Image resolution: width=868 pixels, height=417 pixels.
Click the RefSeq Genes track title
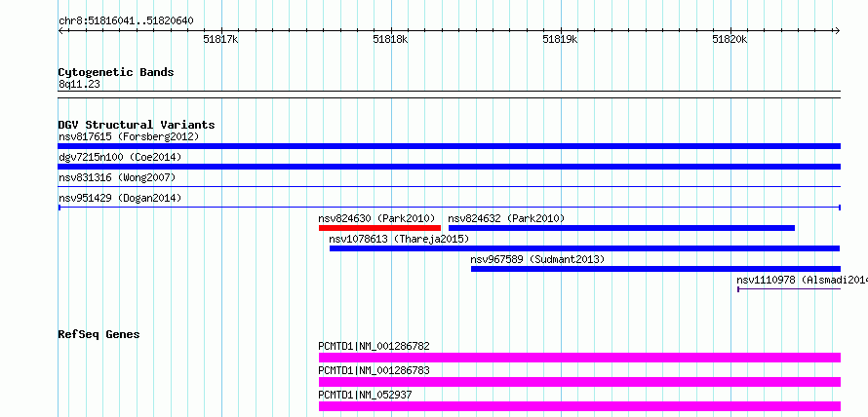(x=99, y=334)
